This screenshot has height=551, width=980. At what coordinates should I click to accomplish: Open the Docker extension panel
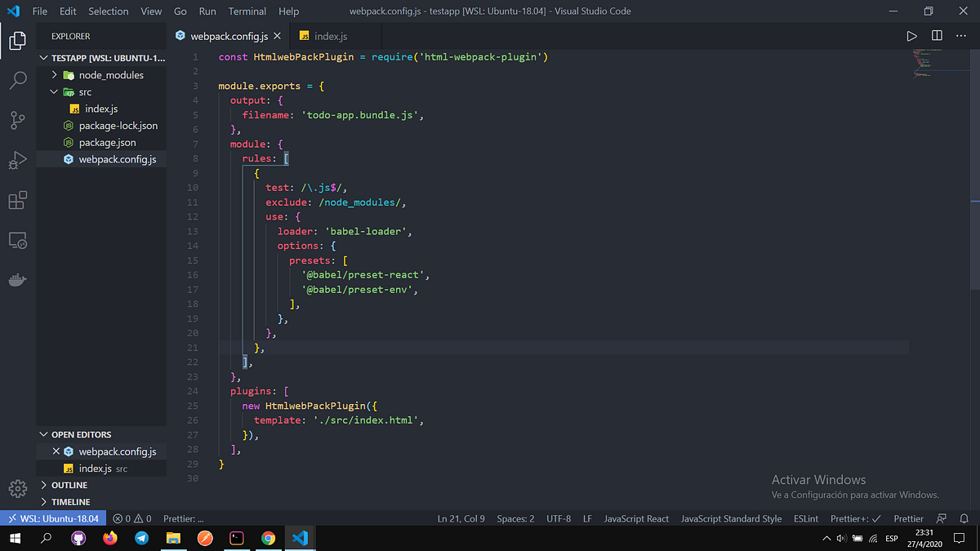18,280
